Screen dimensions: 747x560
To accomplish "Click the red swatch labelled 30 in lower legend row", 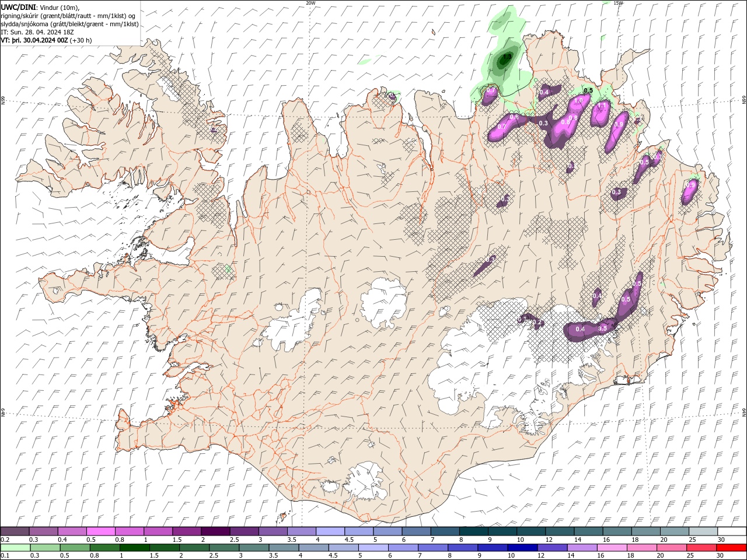I will [732, 548].
